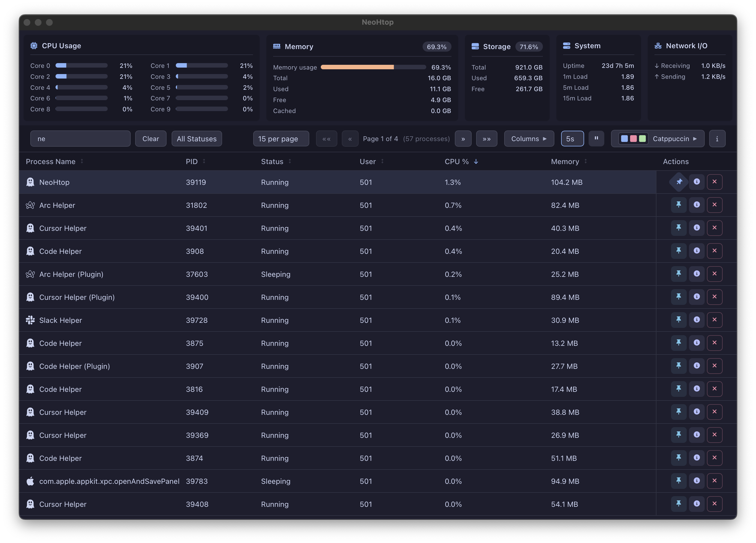Image resolution: width=756 pixels, height=543 pixels.
Task: Sort by PID column
Action: (196, 161)
